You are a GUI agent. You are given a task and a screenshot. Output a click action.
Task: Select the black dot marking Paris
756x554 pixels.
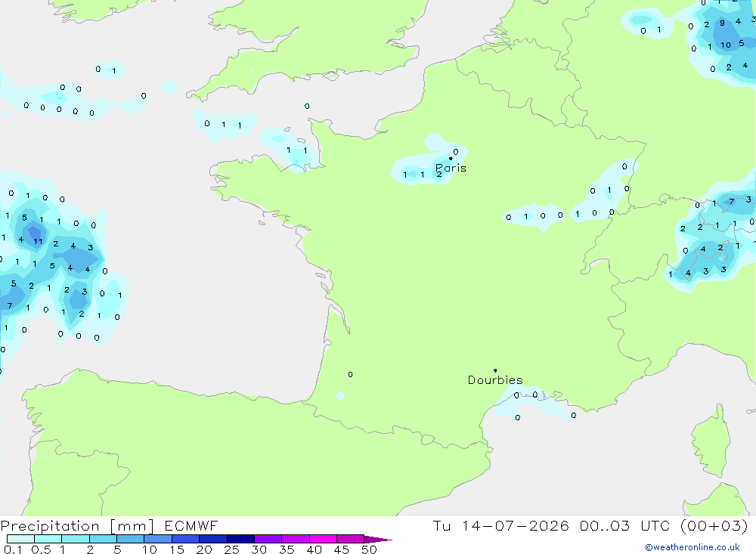(451, 158)
